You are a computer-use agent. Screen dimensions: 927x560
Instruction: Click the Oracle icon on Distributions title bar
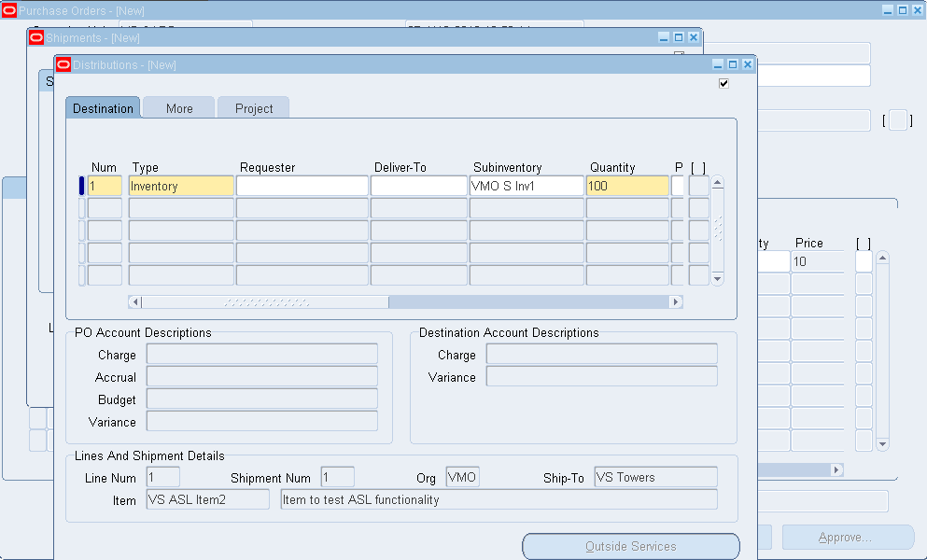pyautogui.click(x=62, y=64)
